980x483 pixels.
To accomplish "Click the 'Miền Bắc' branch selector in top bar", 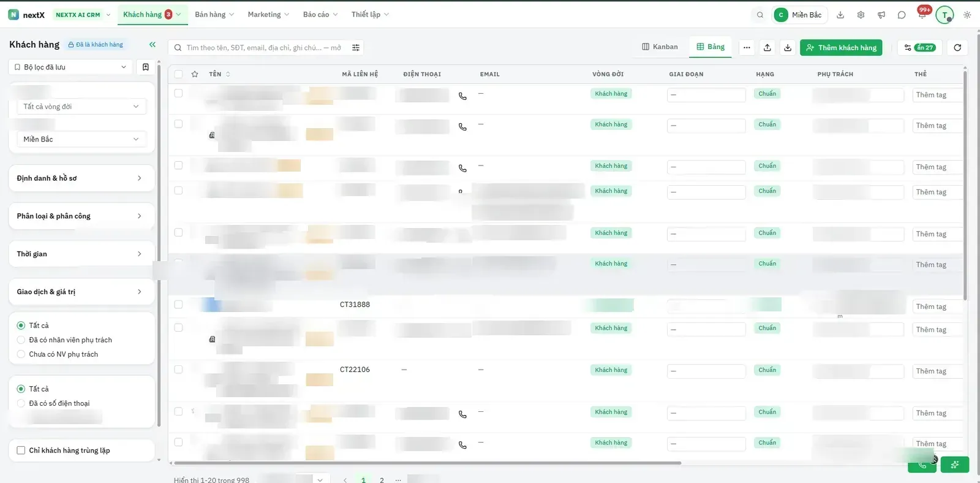I will tap(800, 15).
